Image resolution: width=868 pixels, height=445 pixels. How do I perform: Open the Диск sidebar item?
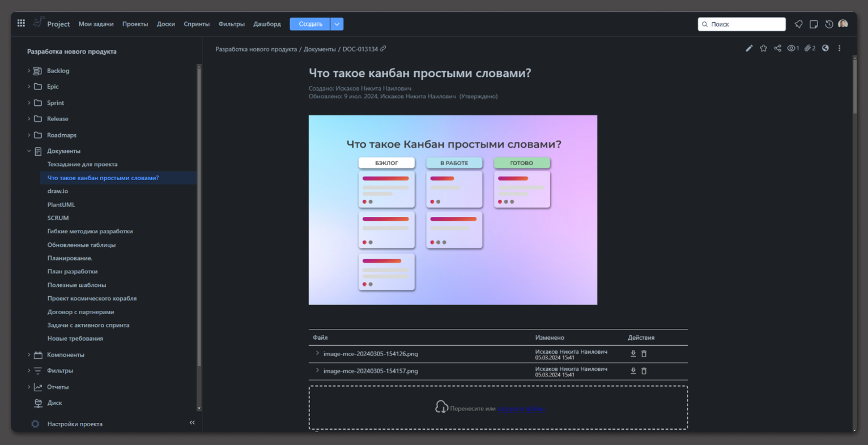tap(54, 403)
